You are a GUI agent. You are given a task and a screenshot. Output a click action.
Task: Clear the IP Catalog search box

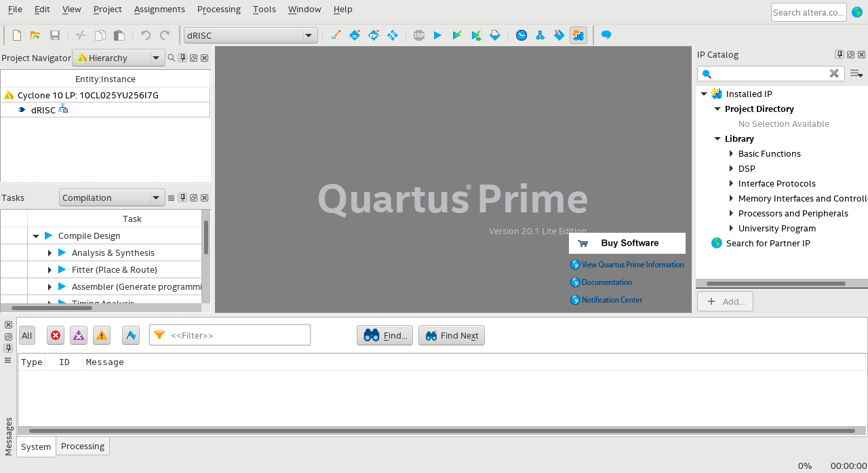tap(835, 73)
